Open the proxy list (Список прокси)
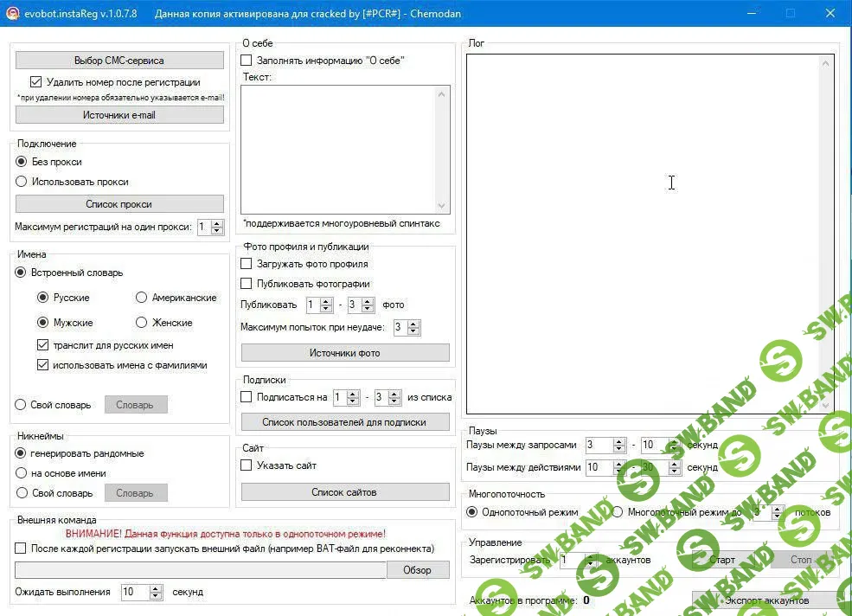 click(119, 204)
